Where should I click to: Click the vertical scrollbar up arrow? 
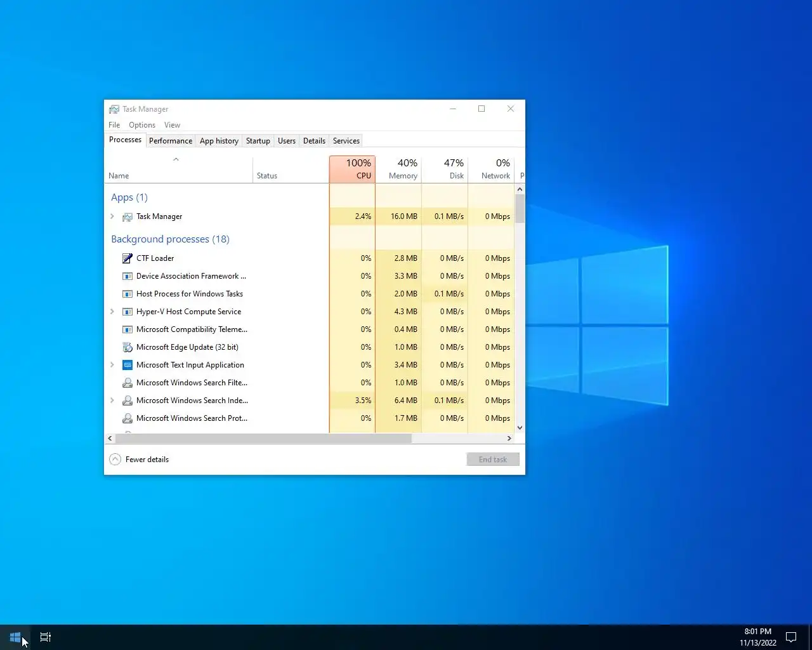point(520,189)
